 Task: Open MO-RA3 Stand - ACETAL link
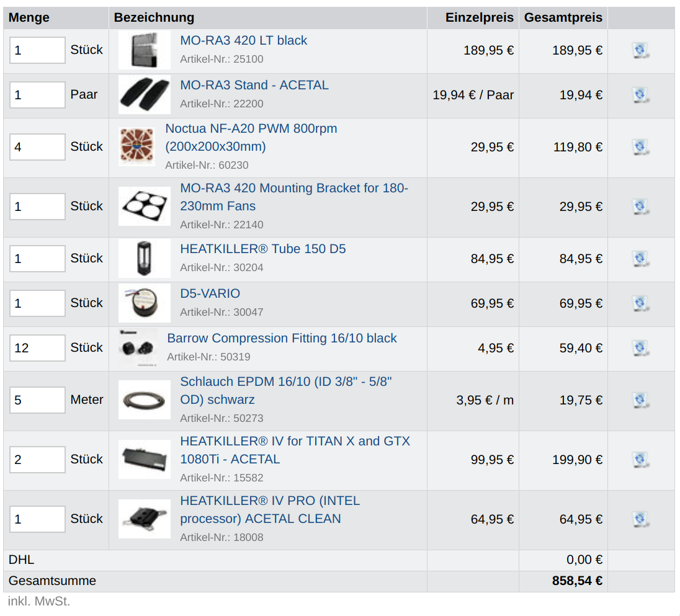(x=254, y=85)
